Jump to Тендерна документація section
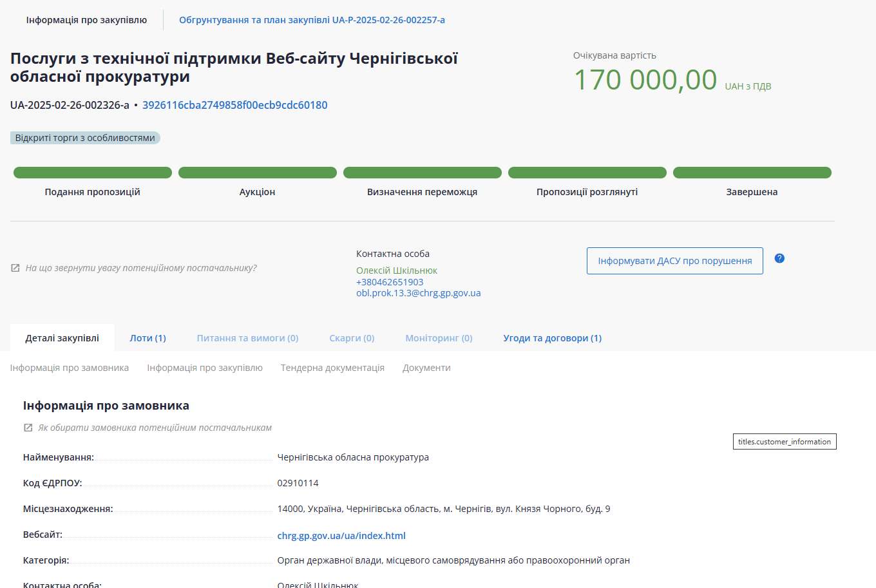 (x=332, y=368)
